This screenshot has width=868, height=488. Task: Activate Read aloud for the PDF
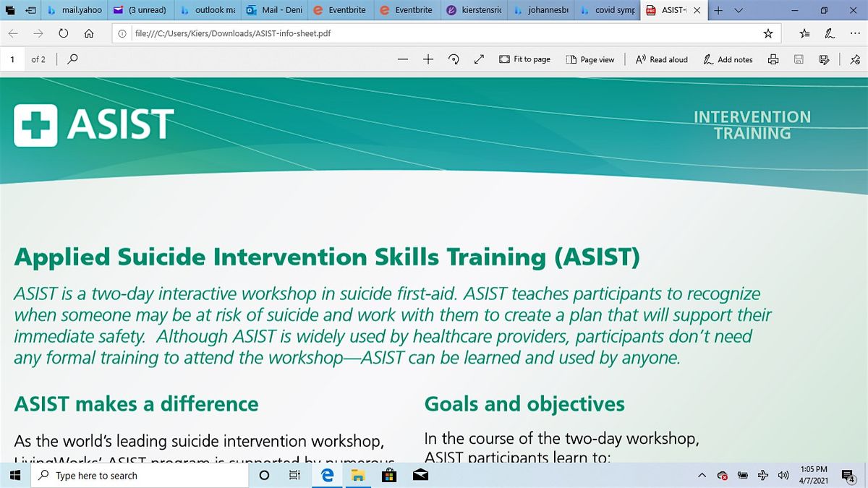[660, 59]
